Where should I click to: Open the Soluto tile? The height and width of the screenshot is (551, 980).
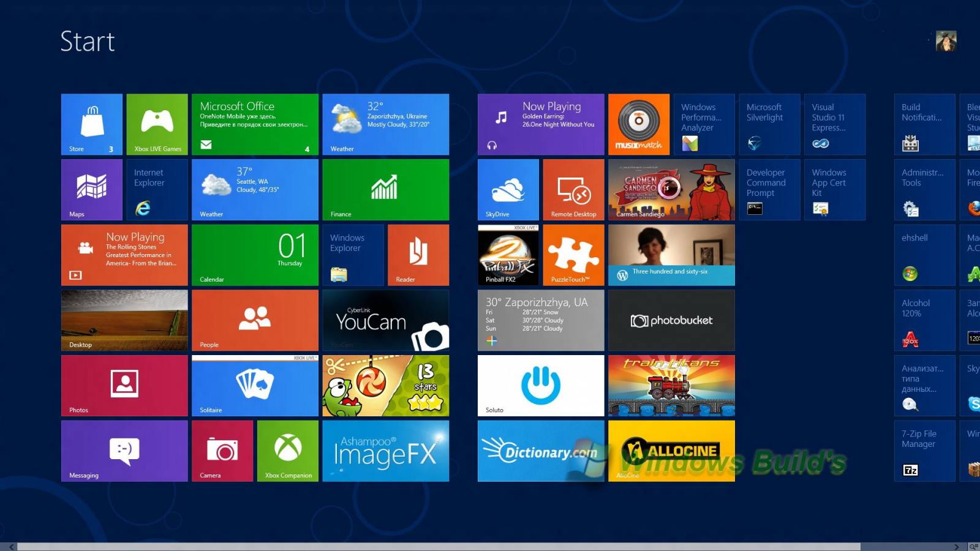[x=541, y=386]
